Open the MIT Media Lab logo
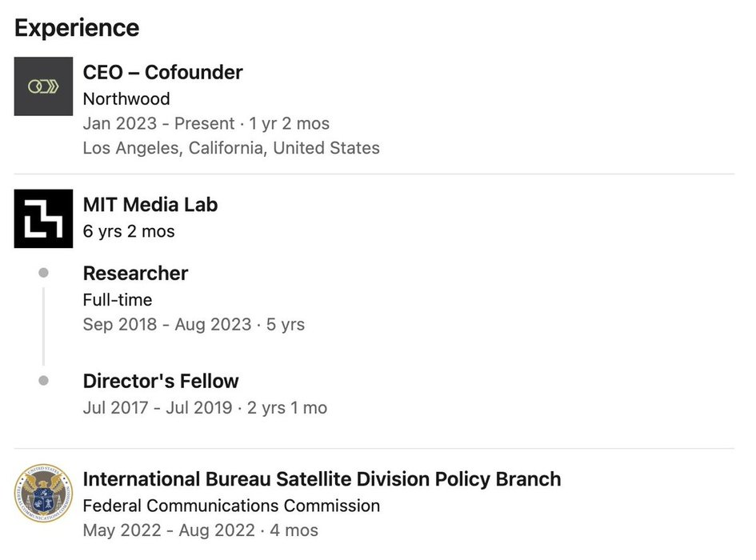The width and height of the screenshot is (756, 560). [43, 218]
